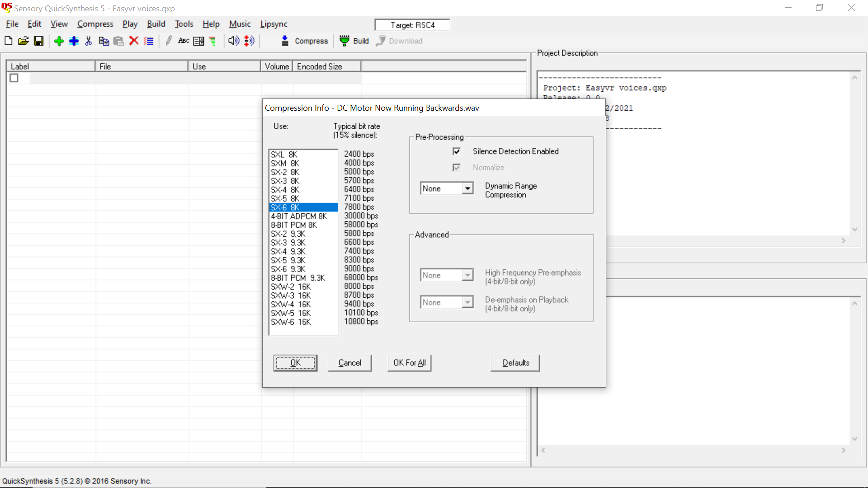868x488 pixels.
Task: Disable Silence Detection Enabled
Action: tap(457, 151)
